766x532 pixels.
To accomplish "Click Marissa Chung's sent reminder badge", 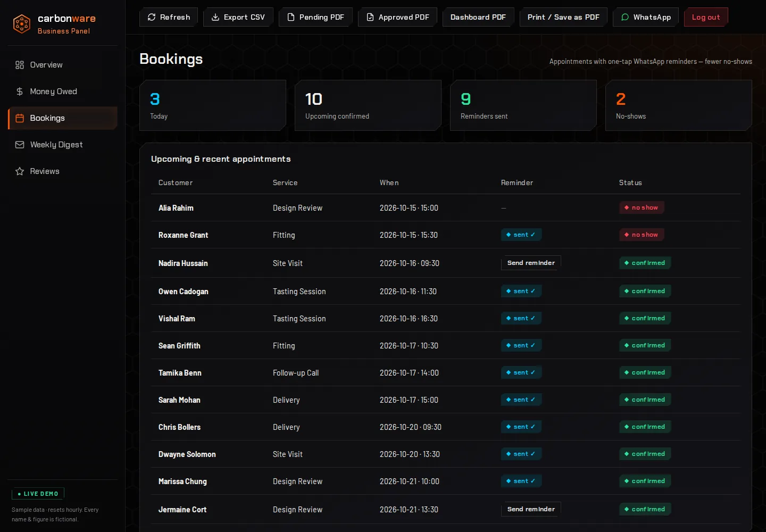I will pos(521,481).
